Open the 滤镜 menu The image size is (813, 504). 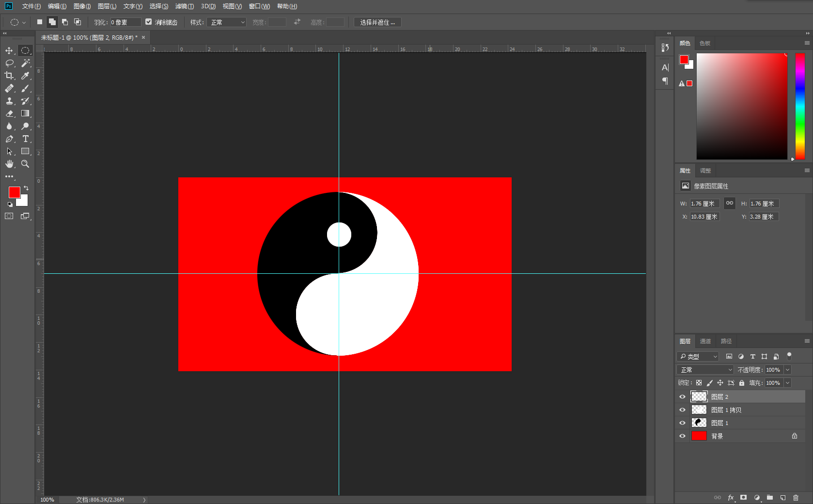point(185,6)
